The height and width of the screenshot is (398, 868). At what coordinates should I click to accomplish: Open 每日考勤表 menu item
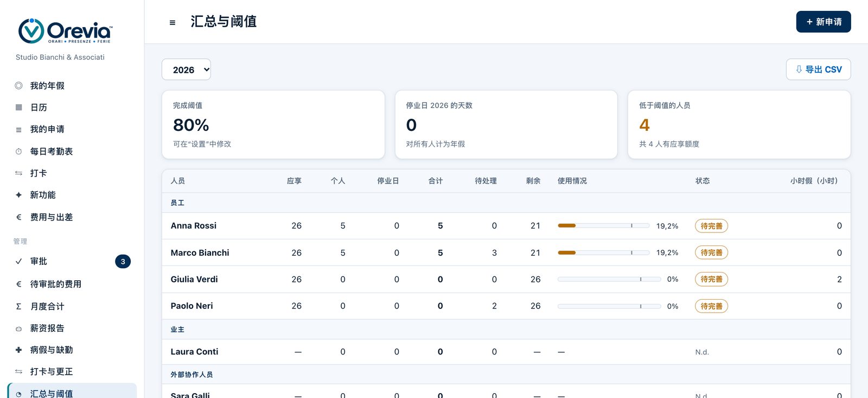(x=72, y=151)
